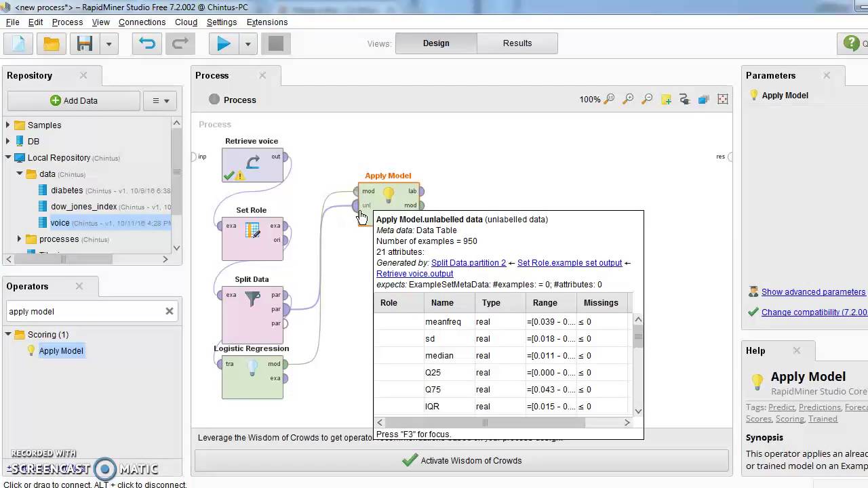Click the Process breadcrumb icon
Viewport: 868px width, 488px height.
tap(214, 100)
